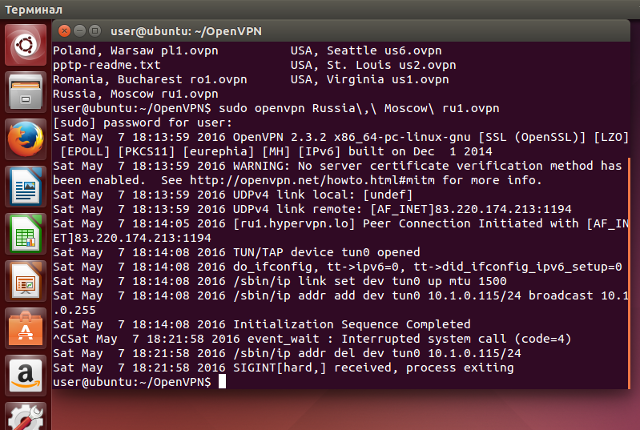This screenshot has width=640, height=430.
Task: Open System Settings from the launcher
Action: (x=26, y=417)
